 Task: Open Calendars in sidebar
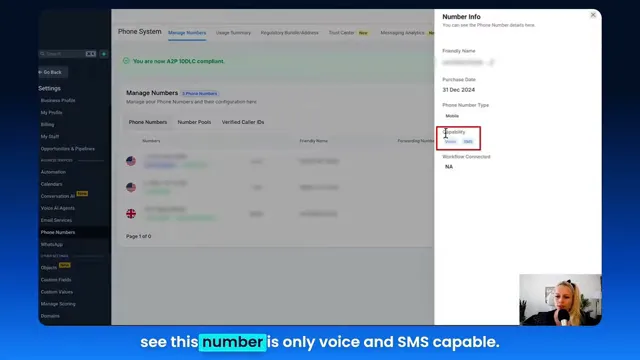[x=51, y=184]
